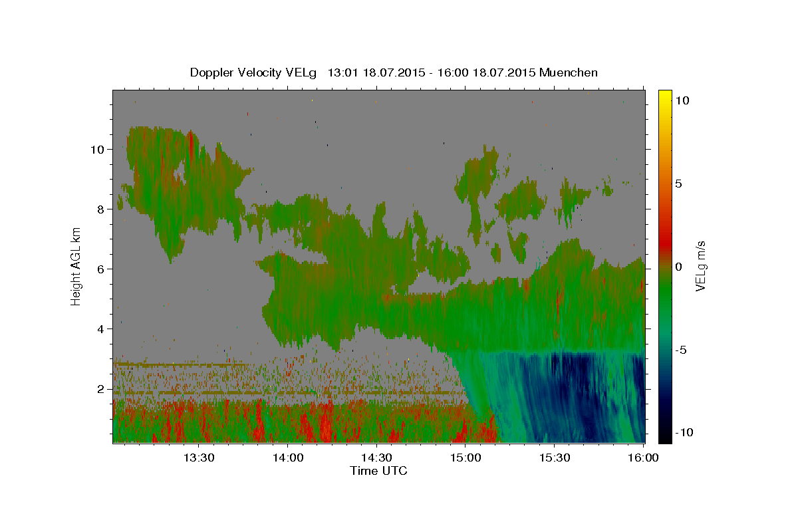The image size is (798, 532).
Task: Click the height axis label "2"
Action: pyautogui.click(x=101, y=388)
